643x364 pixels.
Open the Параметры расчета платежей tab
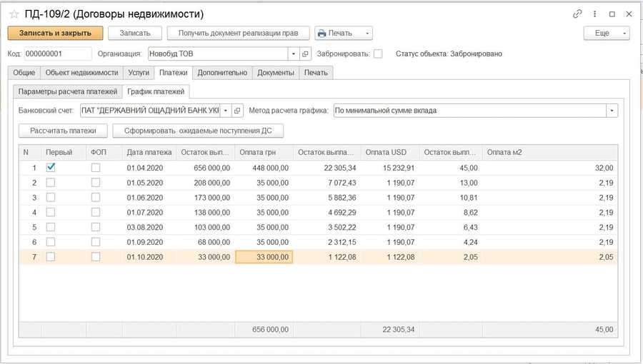coord(68,91)
